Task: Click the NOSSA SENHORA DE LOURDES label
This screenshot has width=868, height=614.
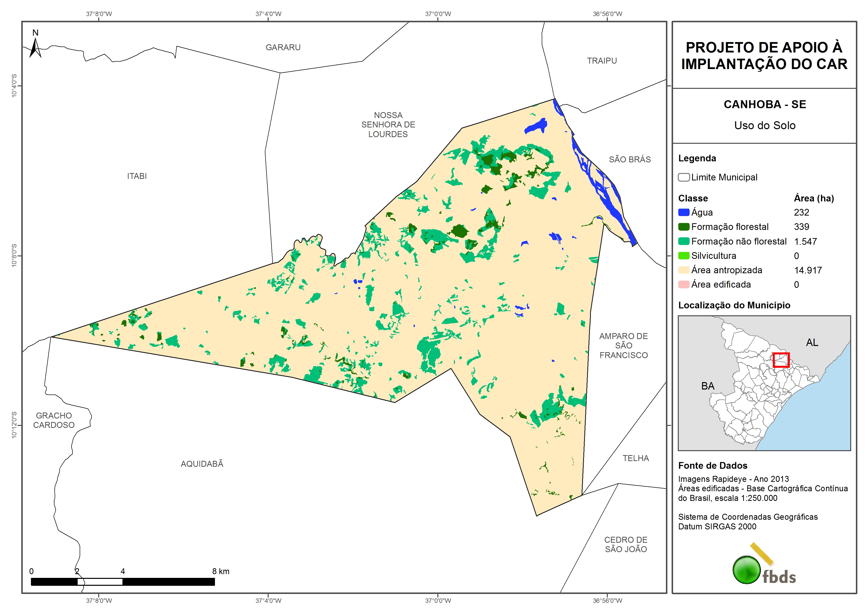Action: 388,125
